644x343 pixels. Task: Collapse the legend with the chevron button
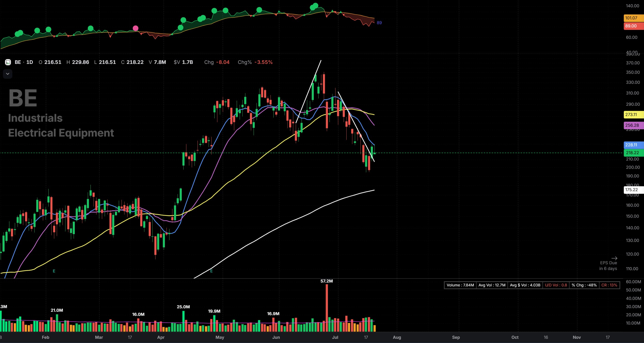[8, 74]
